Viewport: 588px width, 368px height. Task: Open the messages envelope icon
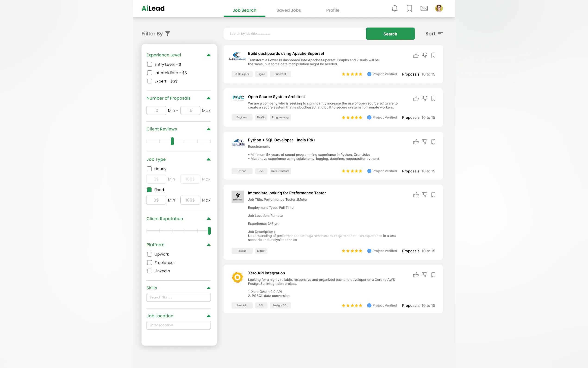(424, 9)
